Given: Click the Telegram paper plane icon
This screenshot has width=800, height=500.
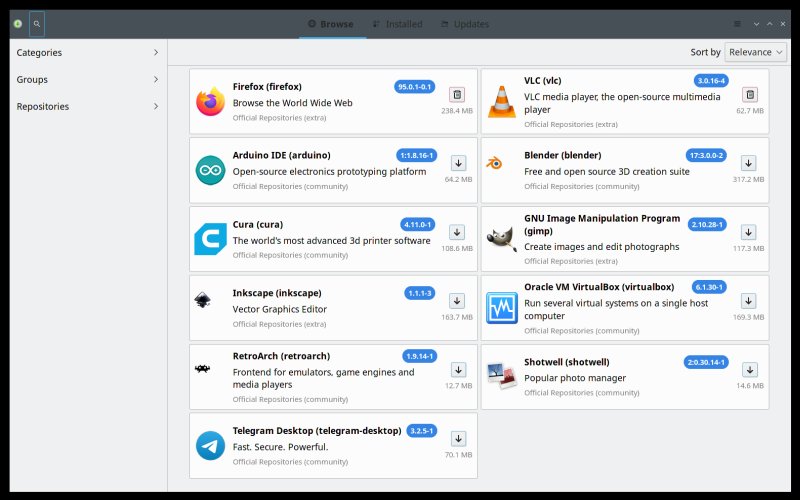Looking at the screenshot, I should click(210, 445).
